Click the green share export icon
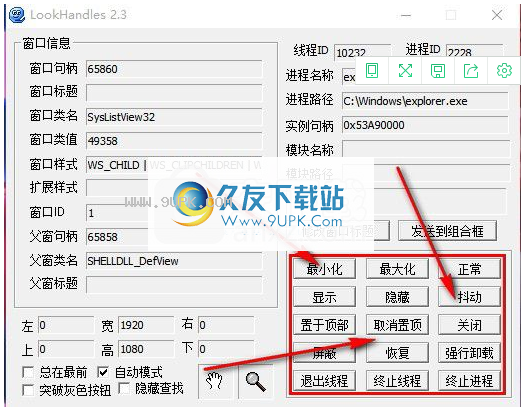 [x=471, y=71]
